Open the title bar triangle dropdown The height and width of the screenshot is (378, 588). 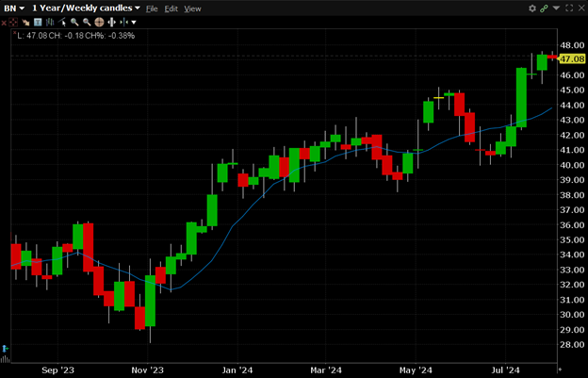pos(557,8)
